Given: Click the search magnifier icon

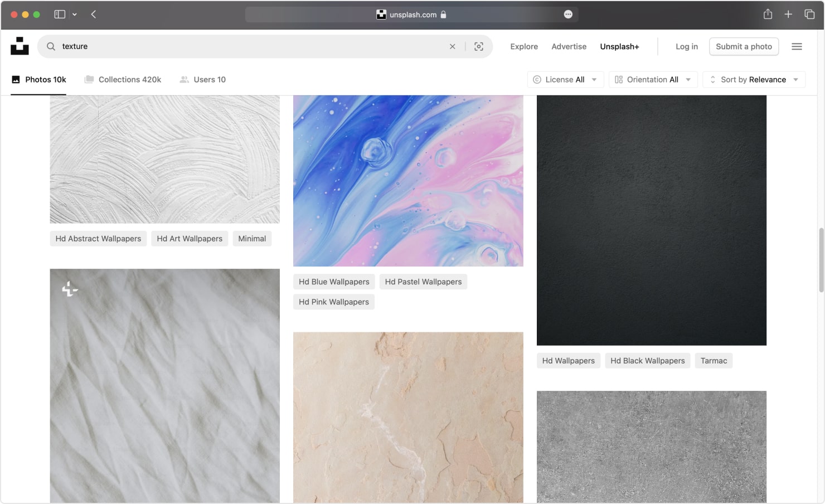Looking at the screenshot, I should 51,46.
